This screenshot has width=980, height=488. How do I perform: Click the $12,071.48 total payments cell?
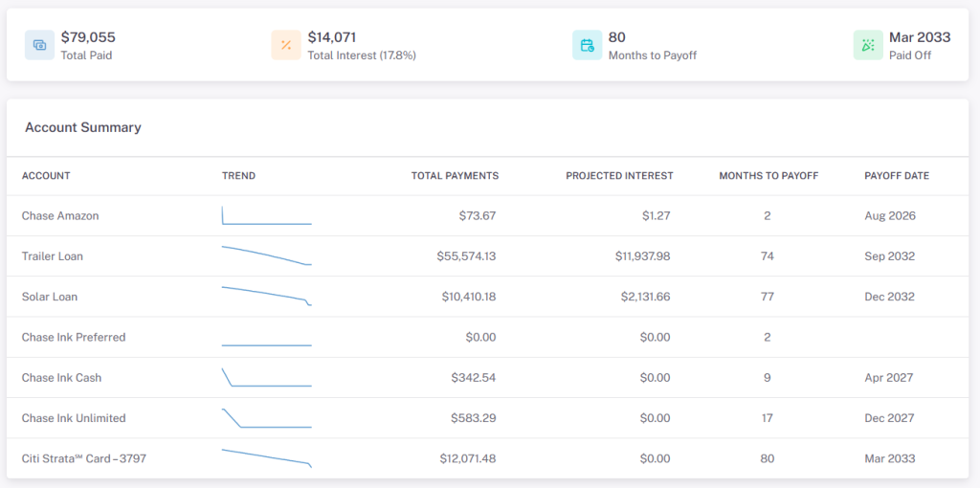pos(468,458)
